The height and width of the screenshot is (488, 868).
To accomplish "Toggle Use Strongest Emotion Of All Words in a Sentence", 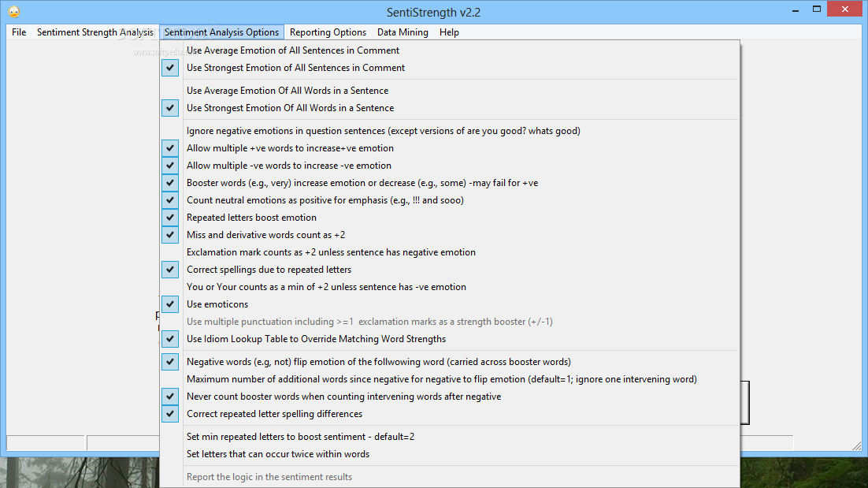I will 450,108.
